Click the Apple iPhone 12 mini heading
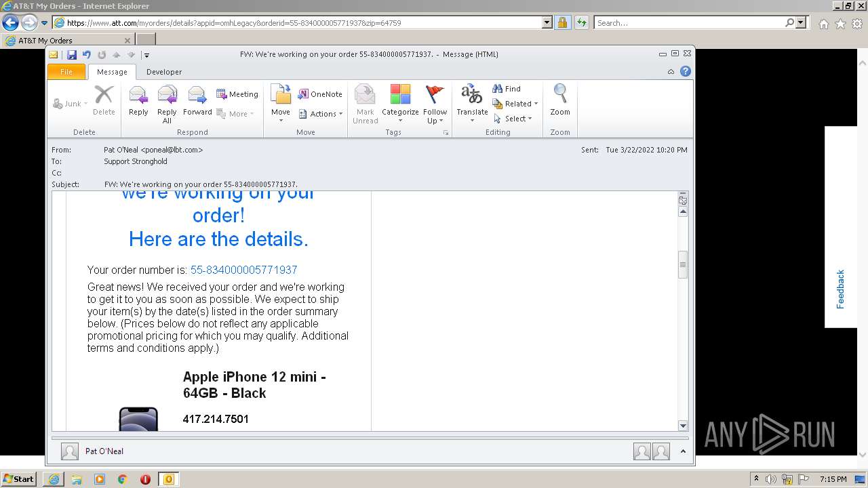Viewport: 868px width, 488px height. click(254, 385)
